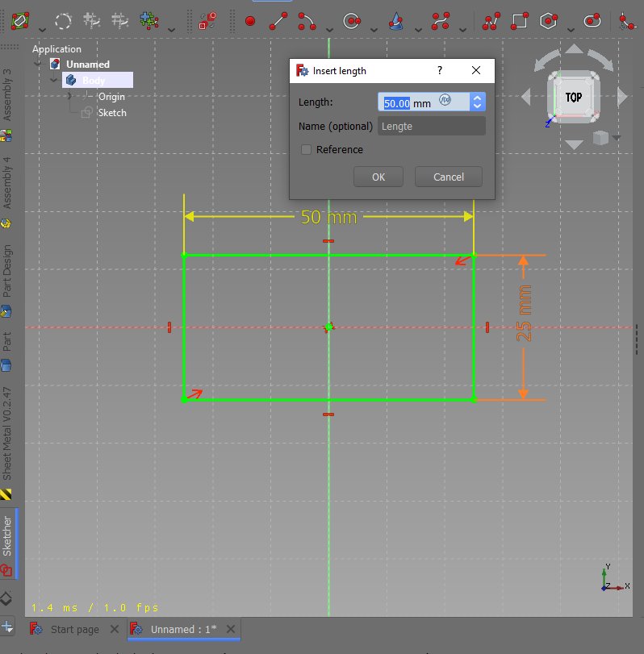Select the create rectangle tool
Viewport: 644px width, 654px height.
(x=520, y=20)
